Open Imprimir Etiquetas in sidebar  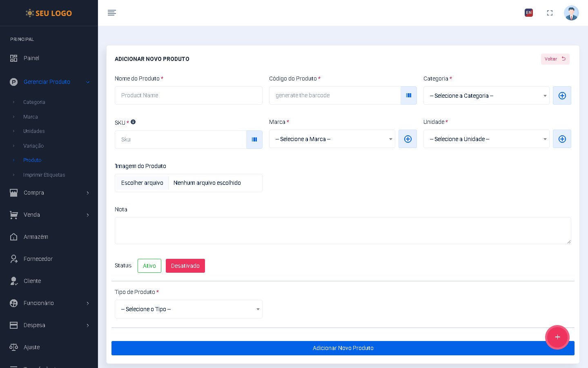pyautogui.click(x=44, y=175)
